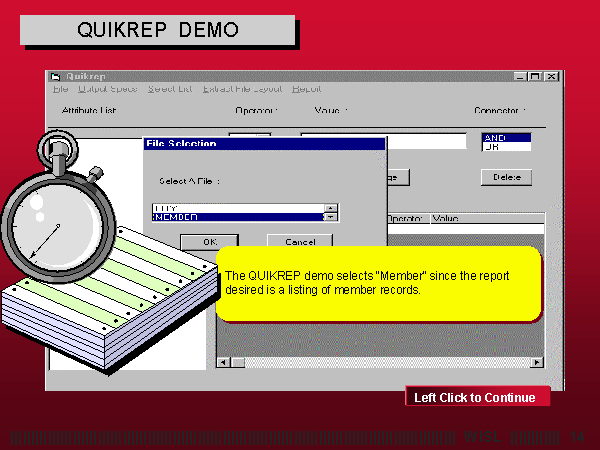The width and height of the screenshot is (600, 450).
Task: Click horizontal scrollbar right arrow
Action: tap(537, 362)
